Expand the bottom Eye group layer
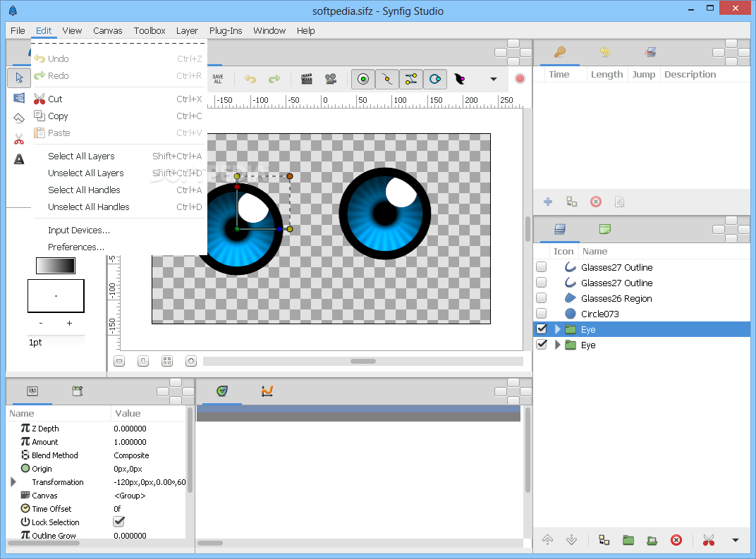The width and height of the screenshot is (756, 559). [x=558, y=345]
